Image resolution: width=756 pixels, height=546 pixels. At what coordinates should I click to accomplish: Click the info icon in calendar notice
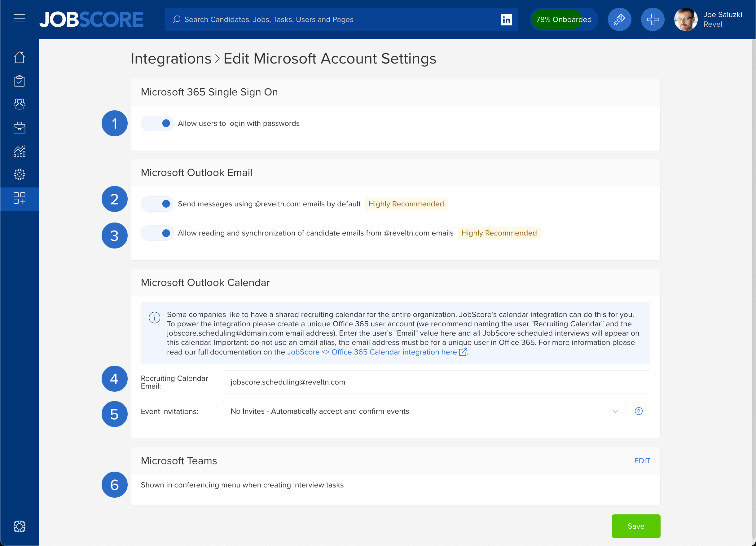pos(154,317)
